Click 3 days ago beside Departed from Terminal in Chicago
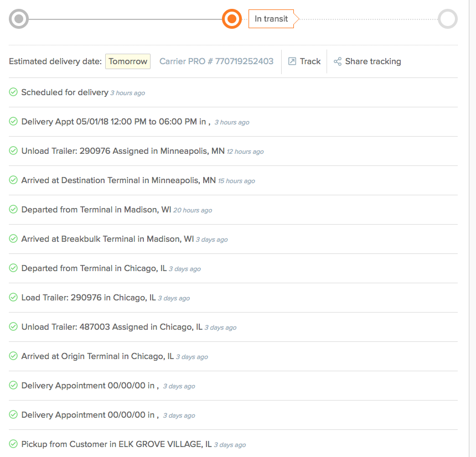Screen dimensions: 476x457 click(x=185, y=269)
